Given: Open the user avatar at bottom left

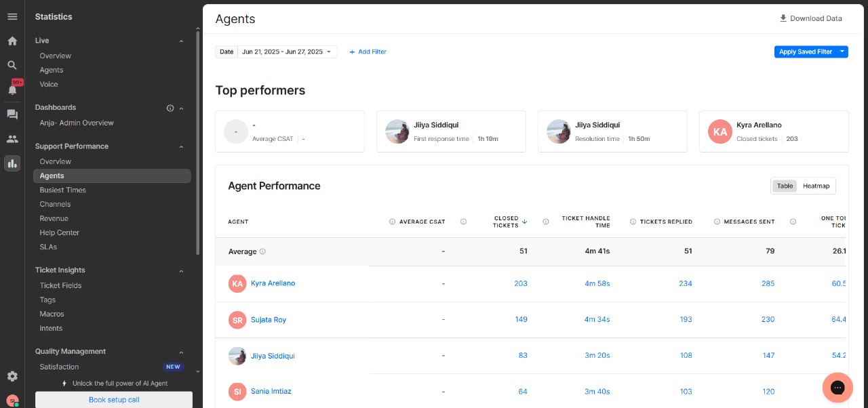Looking at the screenshot, I should pos(12,401).
